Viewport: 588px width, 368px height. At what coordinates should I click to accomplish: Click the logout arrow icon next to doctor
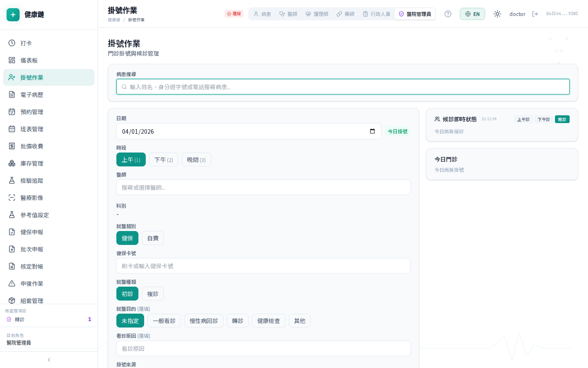click(535, 14)
